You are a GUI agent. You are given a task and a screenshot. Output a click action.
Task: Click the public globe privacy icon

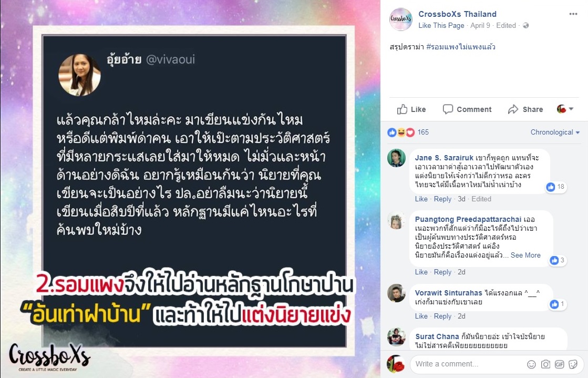[x=526, y=26]
